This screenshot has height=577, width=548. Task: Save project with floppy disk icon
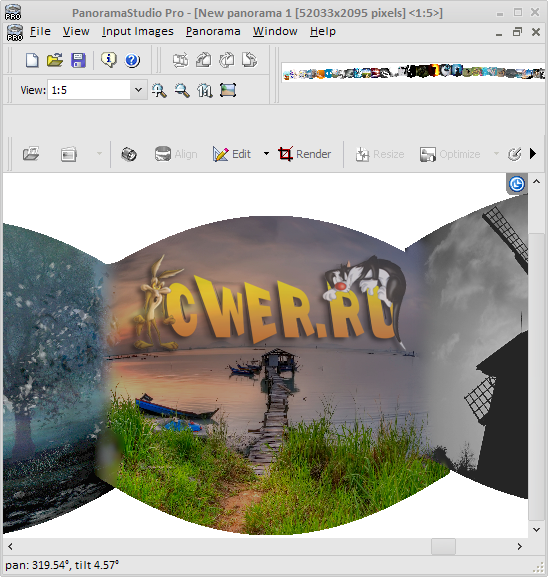(78, 60)
